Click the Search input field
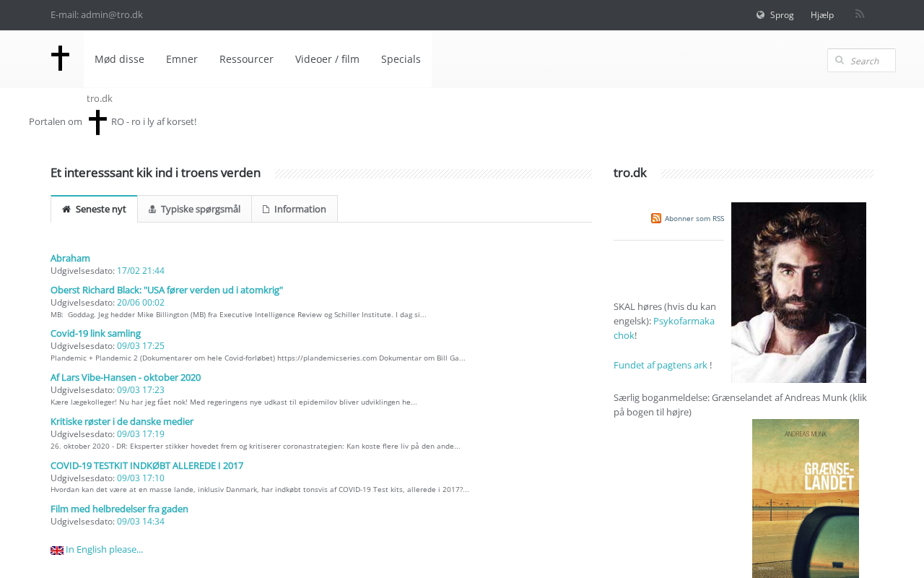 click(870, 61)
